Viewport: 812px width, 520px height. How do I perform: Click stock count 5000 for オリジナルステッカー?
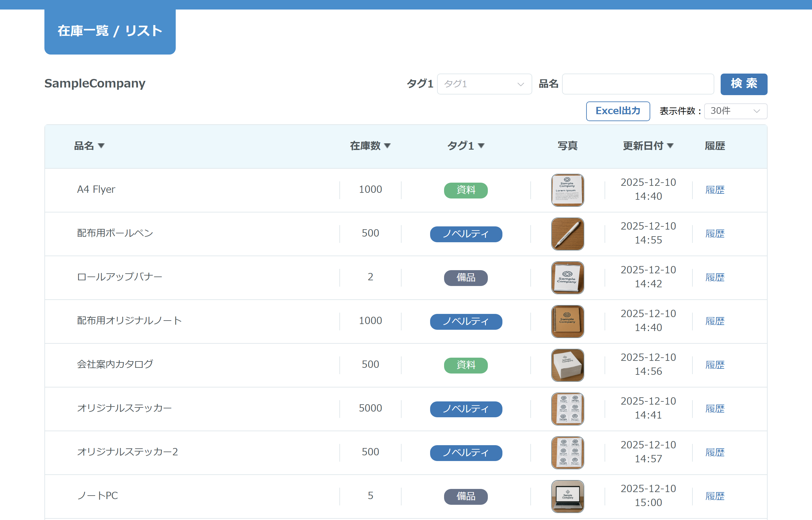pyautogui.click(x=370, y=408)
